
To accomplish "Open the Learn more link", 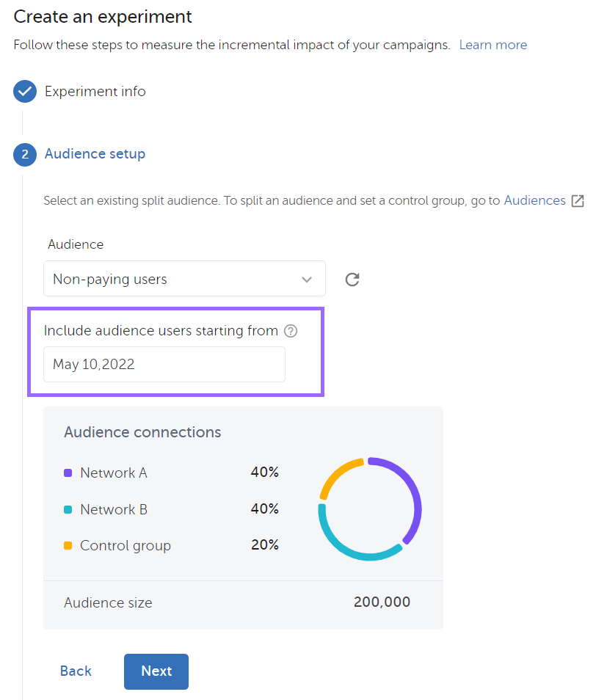I will (x=493, y=45).
